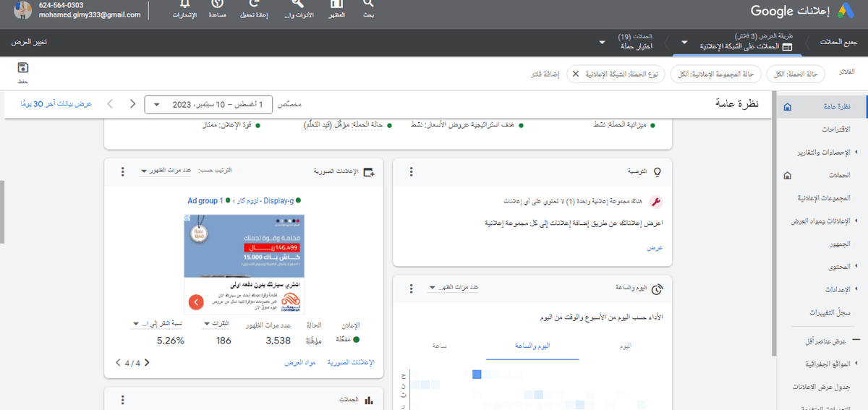Image resolution: width=868 pixels, height=410 pixels.
Task: Open three-dot menu on Image ads card
Action: click(122, 172)
